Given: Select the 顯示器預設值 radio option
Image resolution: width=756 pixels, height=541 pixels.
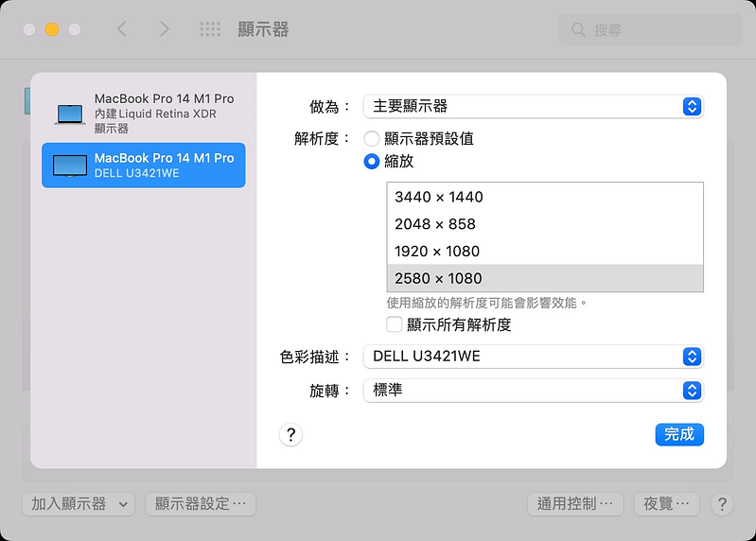Looking at the screenshot, I should 372,138.
